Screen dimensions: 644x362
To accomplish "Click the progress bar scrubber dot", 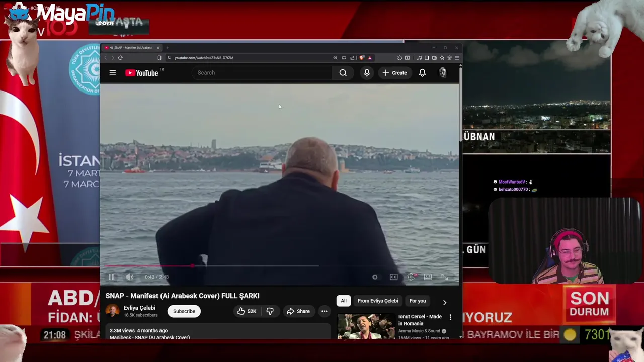I will coord(193,266).
